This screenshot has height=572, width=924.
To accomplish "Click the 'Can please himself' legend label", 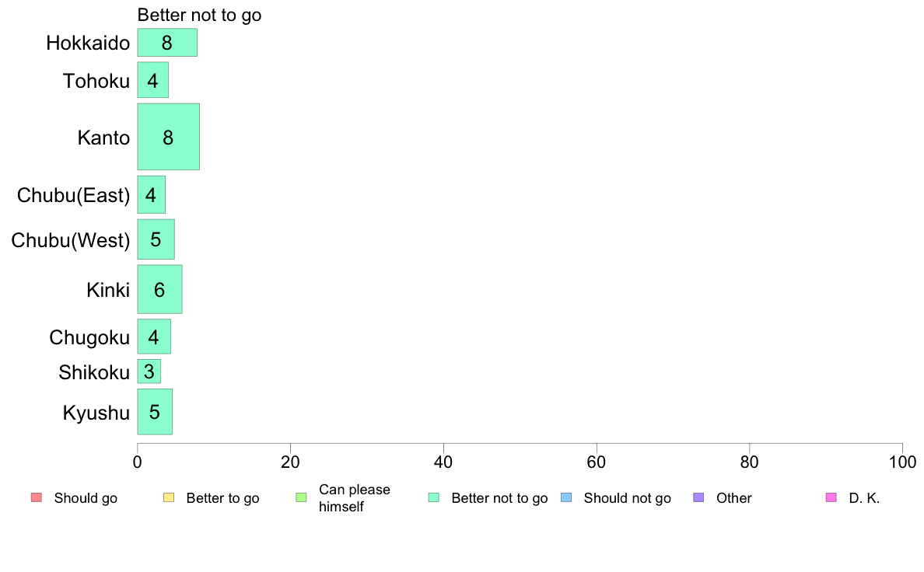I will pyautogui.click(x=355, y=497).
